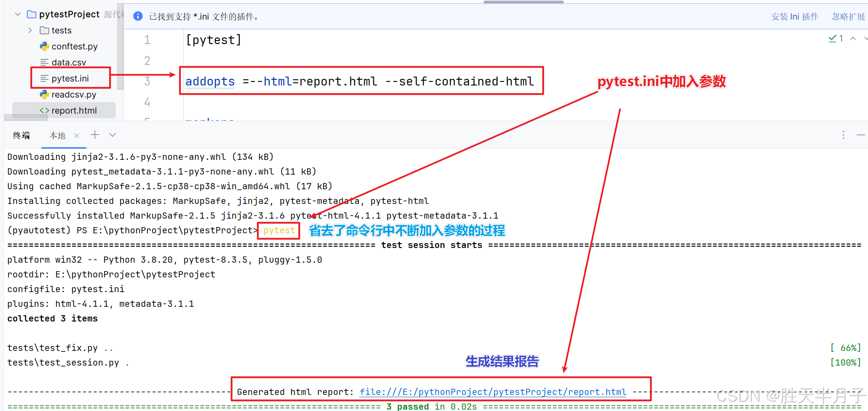Click report.html file icon
Screen dimensions: 868x411
pos(44,110)
